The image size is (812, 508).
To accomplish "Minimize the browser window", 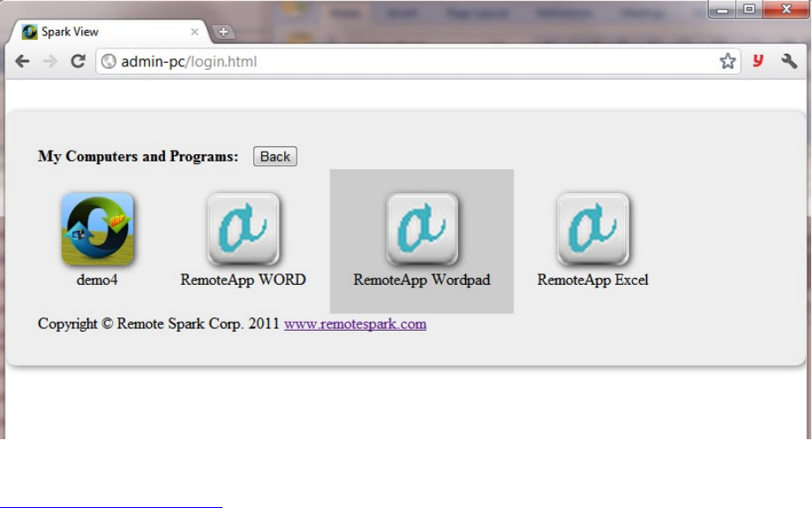I will [x=723, y=10].
